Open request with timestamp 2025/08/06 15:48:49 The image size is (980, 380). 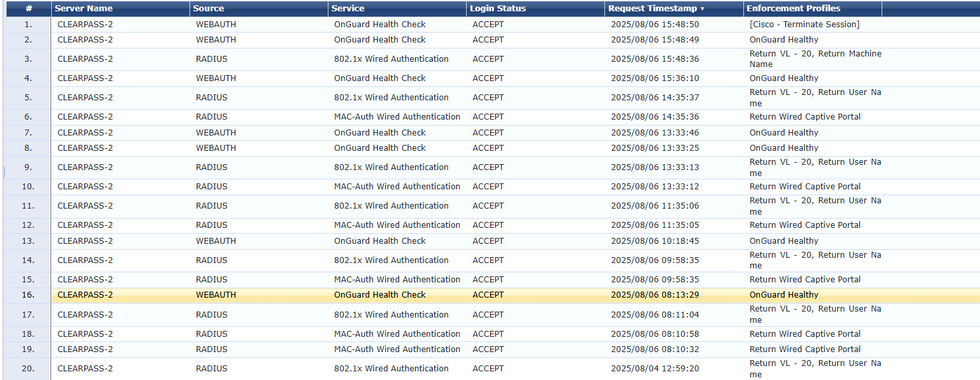coord(655,40)
